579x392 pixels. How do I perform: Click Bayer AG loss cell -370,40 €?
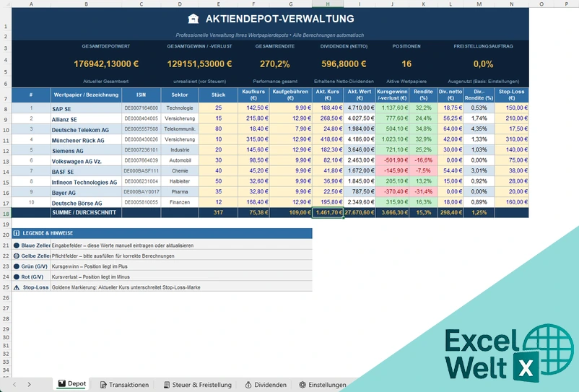click(x=392, y=192)
